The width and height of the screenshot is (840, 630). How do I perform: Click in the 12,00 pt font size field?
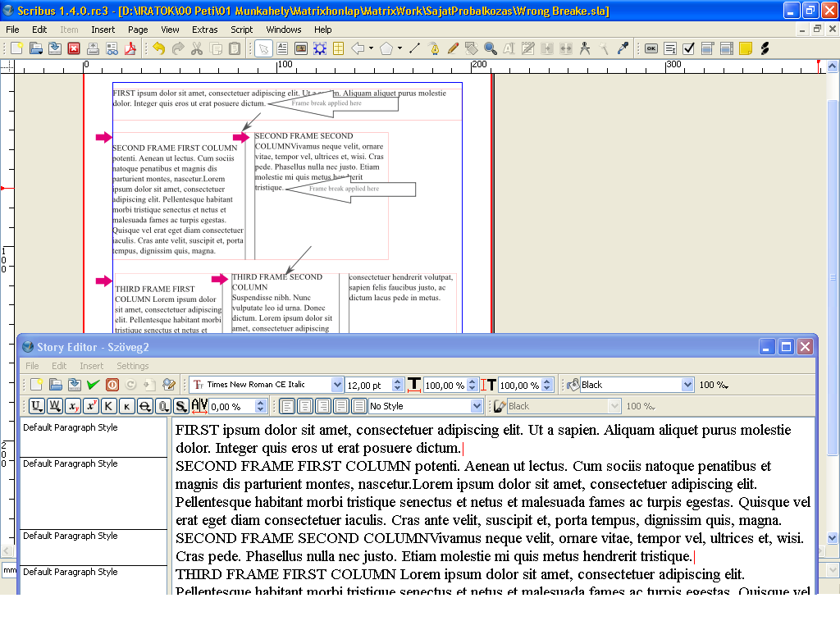(x=367, y=385)
